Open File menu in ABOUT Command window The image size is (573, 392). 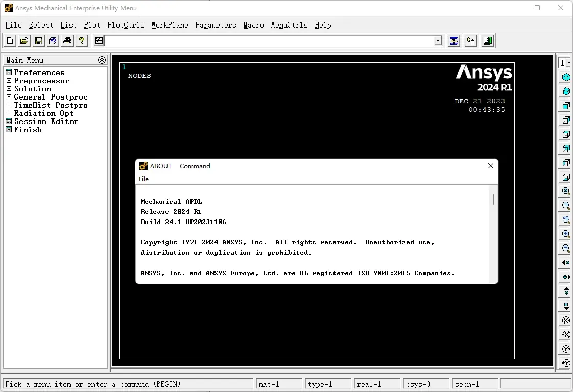click(144, 179)
